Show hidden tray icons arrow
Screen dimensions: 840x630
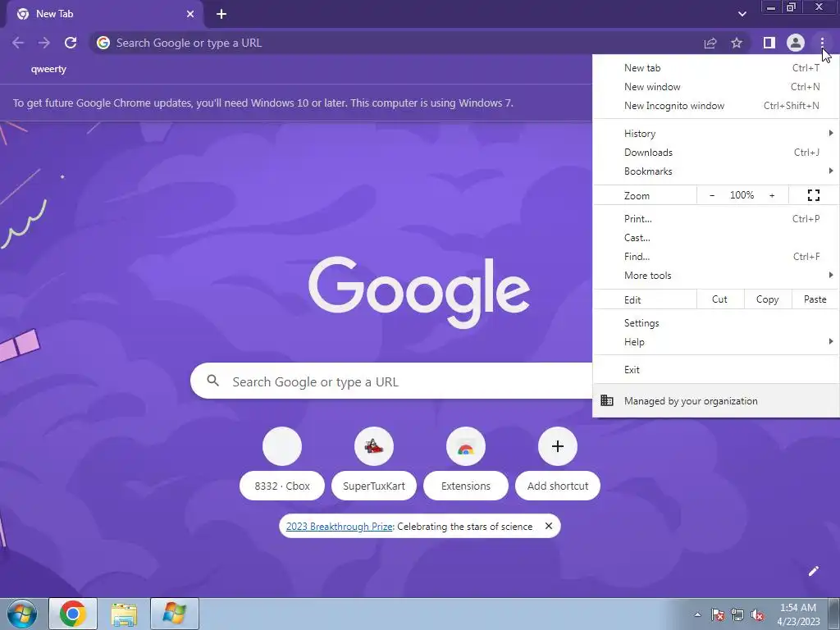[x=697, y=614]
